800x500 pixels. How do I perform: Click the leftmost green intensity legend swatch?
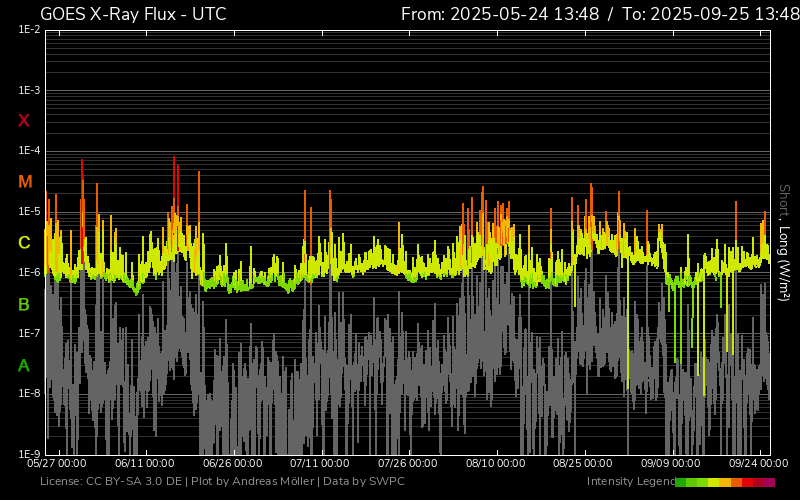pos(681,482)
